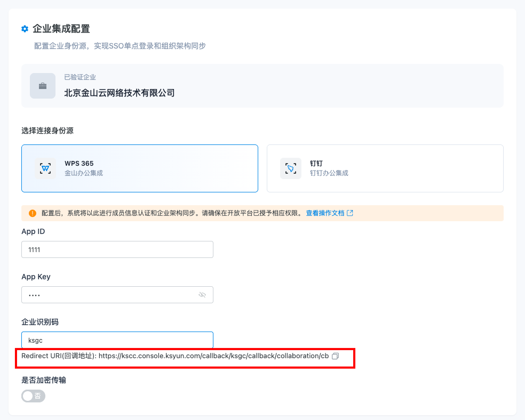Toggle the 是否加密传输 switch

point(33,396)
